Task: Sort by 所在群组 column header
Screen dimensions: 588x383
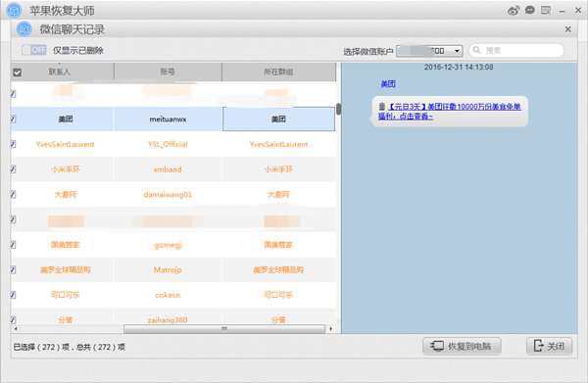Action: 278,72
